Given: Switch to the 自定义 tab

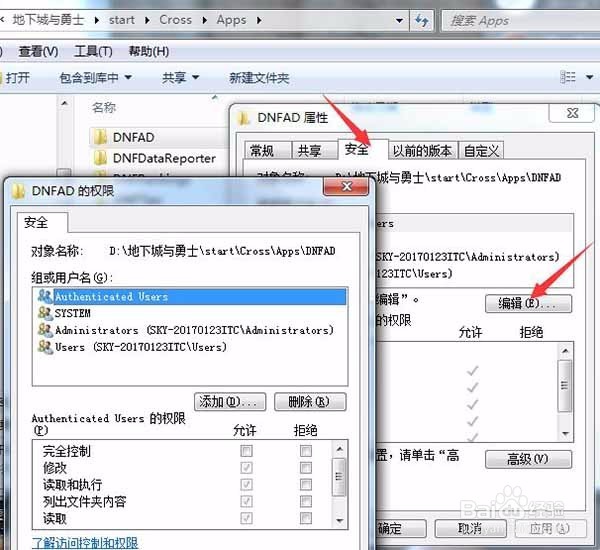Looking at the screenshot, I should click(481, 150).
